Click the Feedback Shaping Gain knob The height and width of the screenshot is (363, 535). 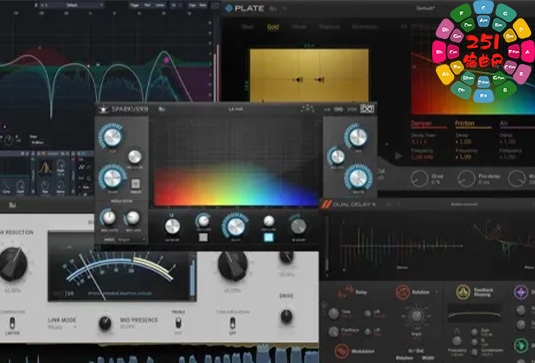(474, 332)
